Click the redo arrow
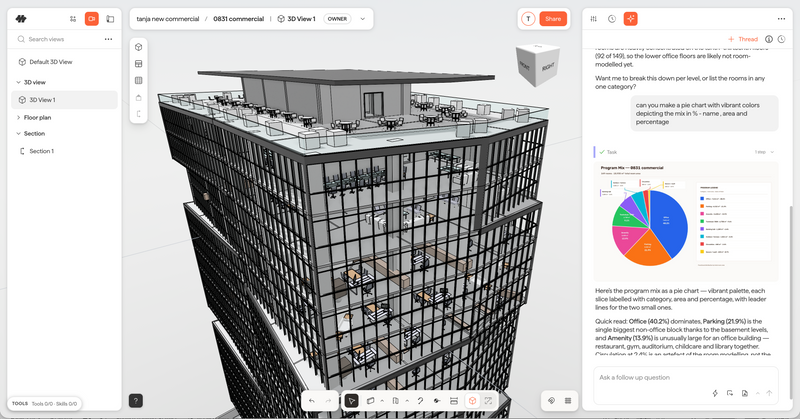 coord(329,401)
